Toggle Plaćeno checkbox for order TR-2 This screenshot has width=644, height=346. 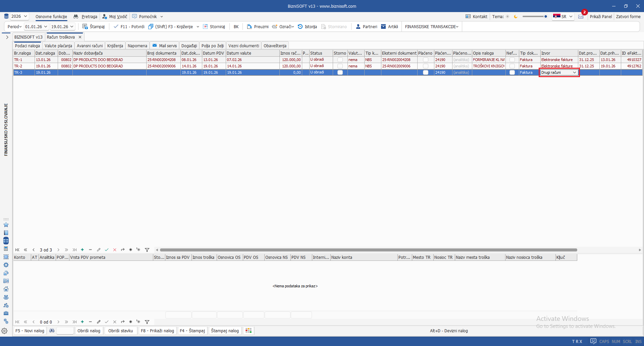(426, 66)
